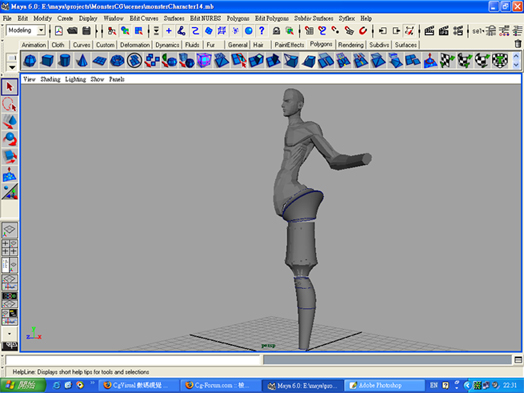The width and height of the screenshot is (524, 393).
Task: Create a polygon plane from shelf
Action: pyautogui.click(x=100, y=60)
